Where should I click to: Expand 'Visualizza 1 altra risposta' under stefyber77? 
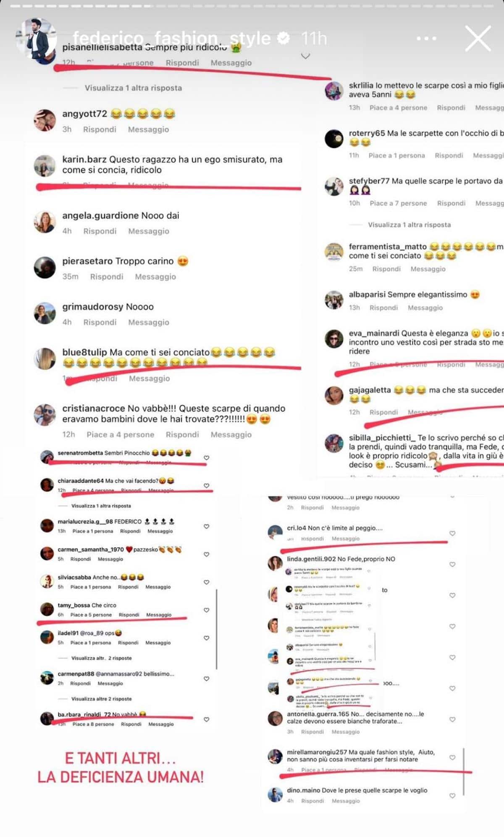coord(409,225)
